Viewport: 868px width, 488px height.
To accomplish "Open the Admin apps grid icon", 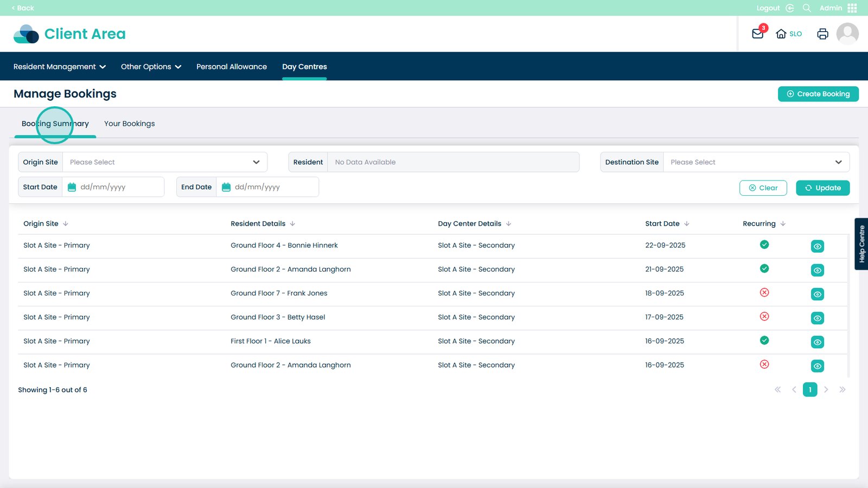I will point(852,8).
